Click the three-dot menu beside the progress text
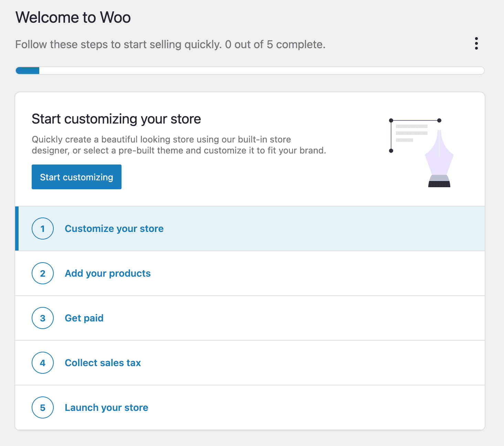Image resolution: width=504 pixels, height=446 pixels. 476,43
